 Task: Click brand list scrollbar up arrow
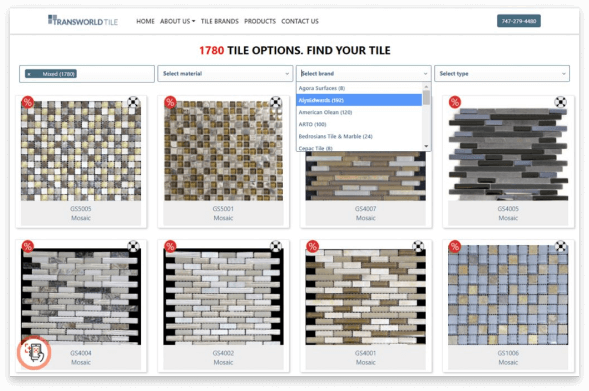tap(426, 87)
